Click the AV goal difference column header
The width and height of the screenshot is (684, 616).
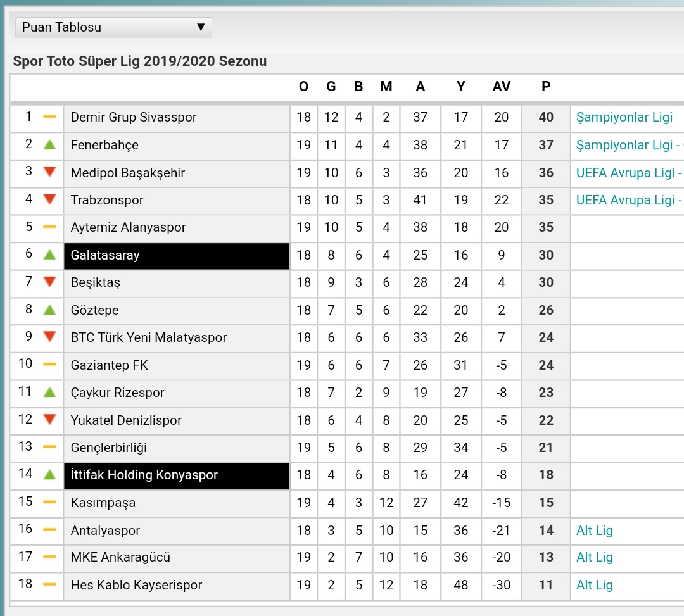pos(501,86)
